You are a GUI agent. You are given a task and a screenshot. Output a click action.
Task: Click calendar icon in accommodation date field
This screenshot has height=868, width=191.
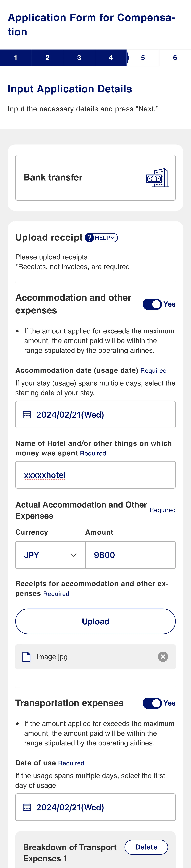(x=27, y=414)
